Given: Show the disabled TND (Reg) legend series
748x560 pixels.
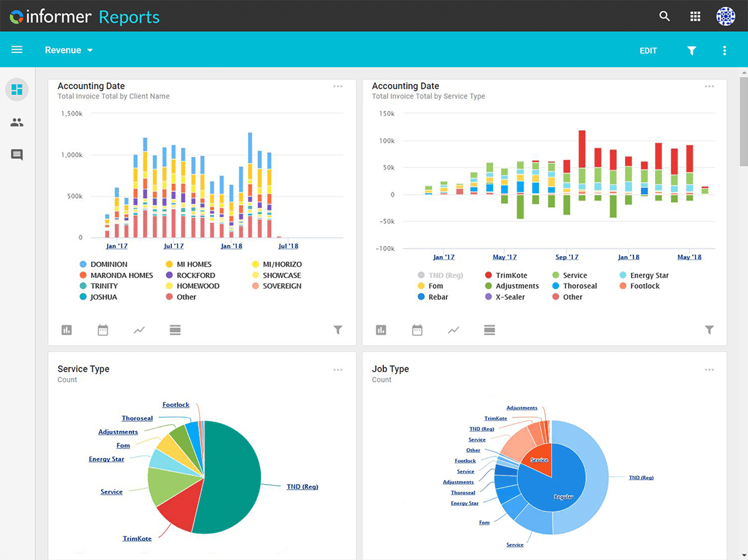Looking at the screenshot, I should (x=444, y=275).
